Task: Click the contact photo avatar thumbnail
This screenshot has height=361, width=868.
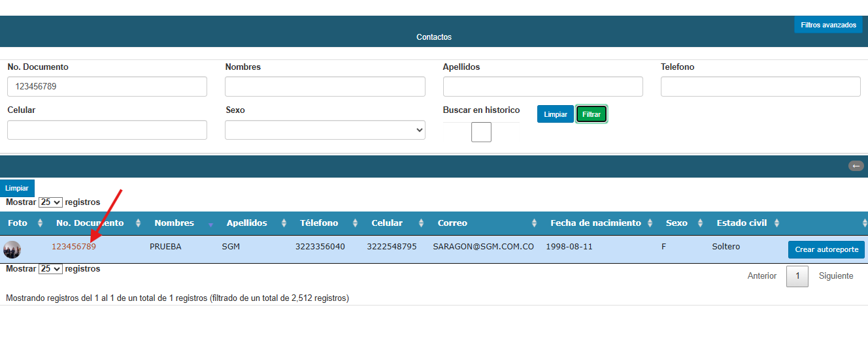Action: (12, 249)
